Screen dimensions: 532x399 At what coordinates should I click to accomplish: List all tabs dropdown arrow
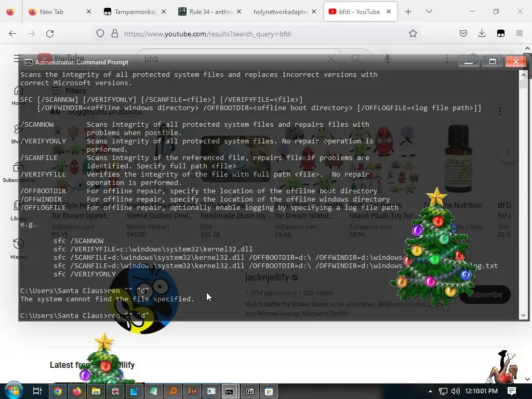coord(429,11)
